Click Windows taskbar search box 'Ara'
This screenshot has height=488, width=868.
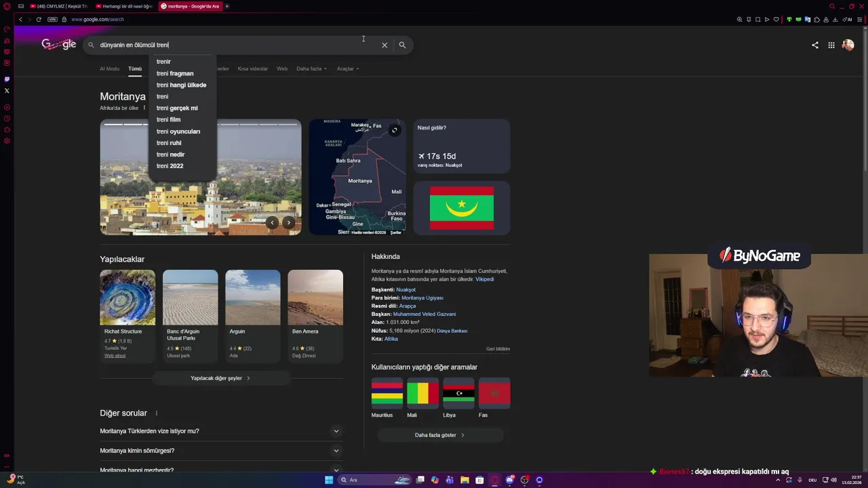(x=375, y=480)
